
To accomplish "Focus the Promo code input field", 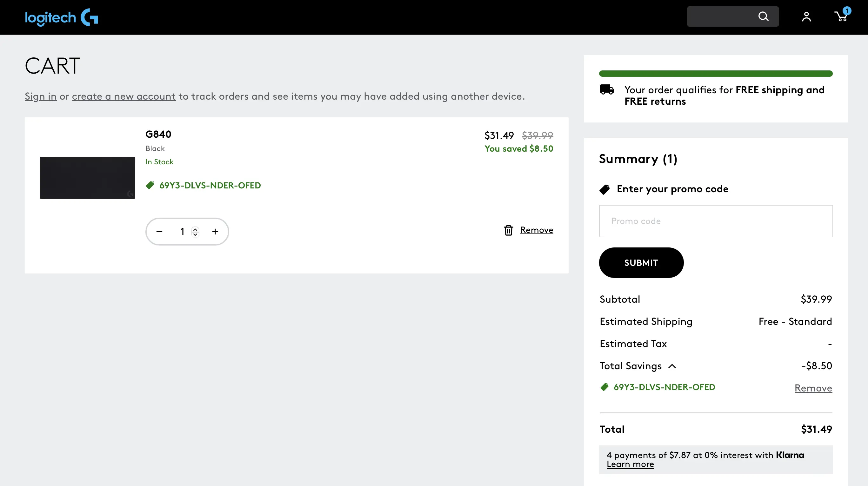I will [x=716, y=221].
